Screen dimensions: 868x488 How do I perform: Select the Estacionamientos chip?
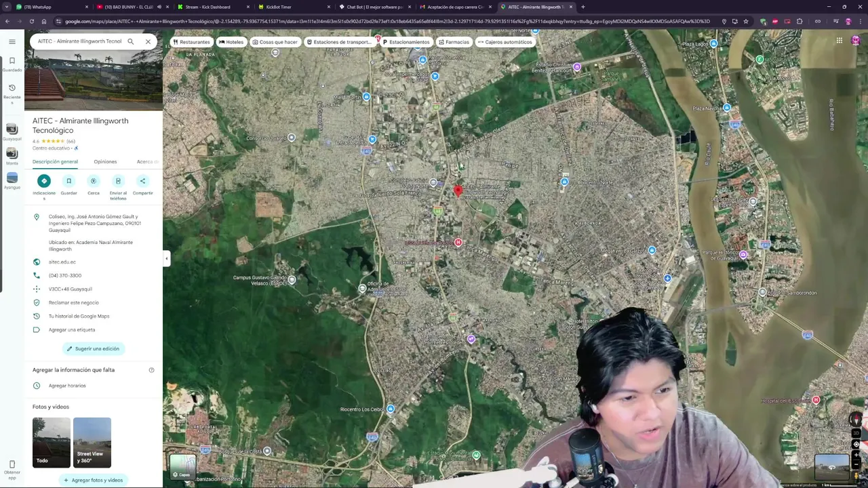click(x=406, y=42)
